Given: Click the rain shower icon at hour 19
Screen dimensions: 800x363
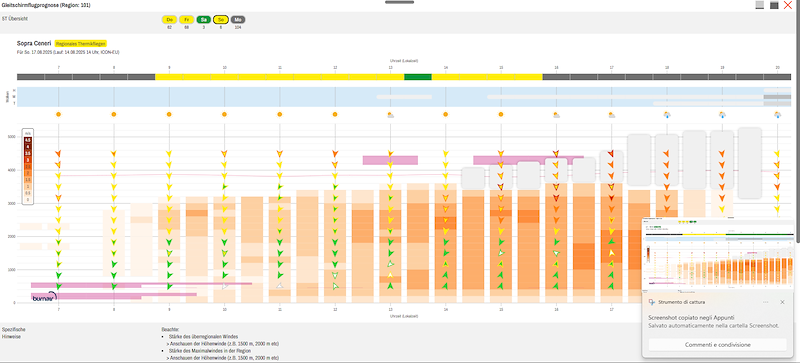Looking at the screenshot, I should coord(722,115).
